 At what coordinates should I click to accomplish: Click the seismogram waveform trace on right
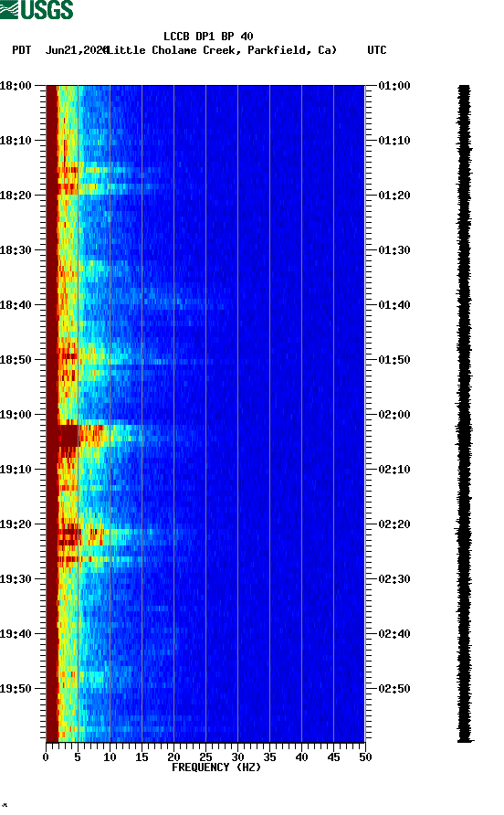[464, 414]
